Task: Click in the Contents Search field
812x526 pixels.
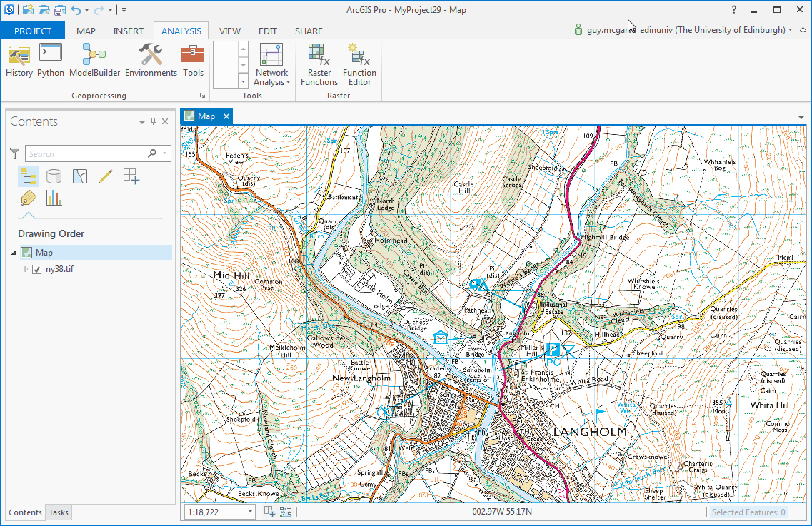Action: tap(86, 153)
